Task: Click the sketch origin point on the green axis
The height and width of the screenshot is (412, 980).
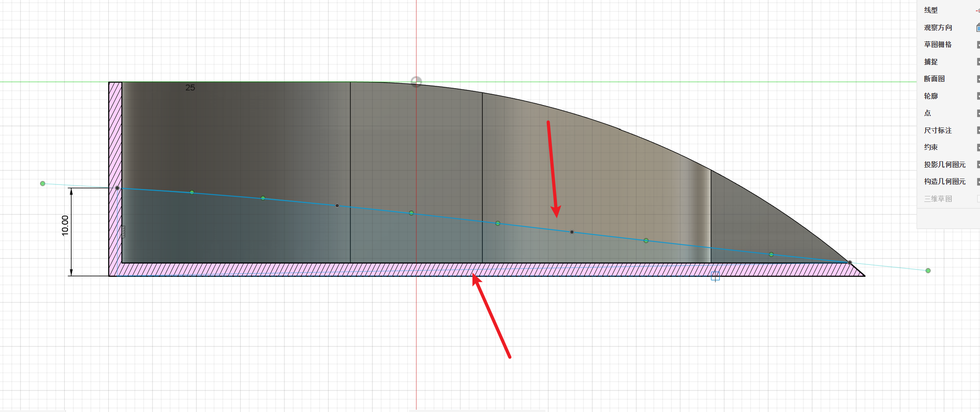Action: (x=416, y=82)
